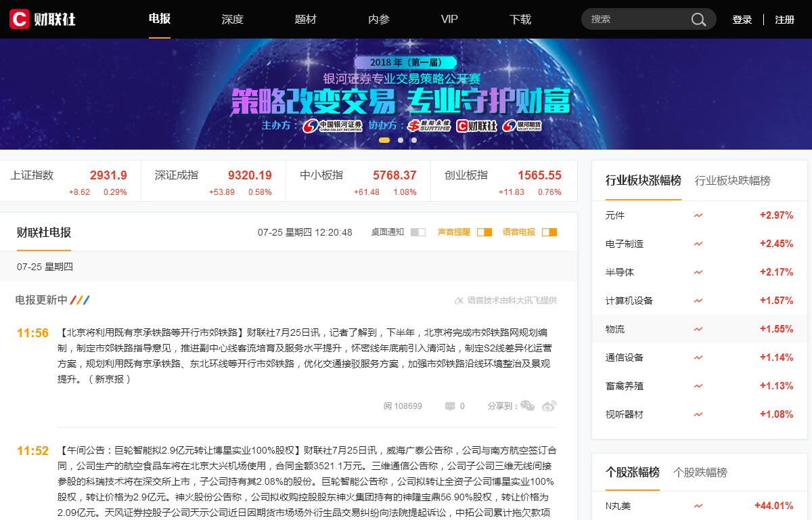Click the trend chart icon for 元件
The height and width of the screenshot is (520, 812).
(698, 215)
